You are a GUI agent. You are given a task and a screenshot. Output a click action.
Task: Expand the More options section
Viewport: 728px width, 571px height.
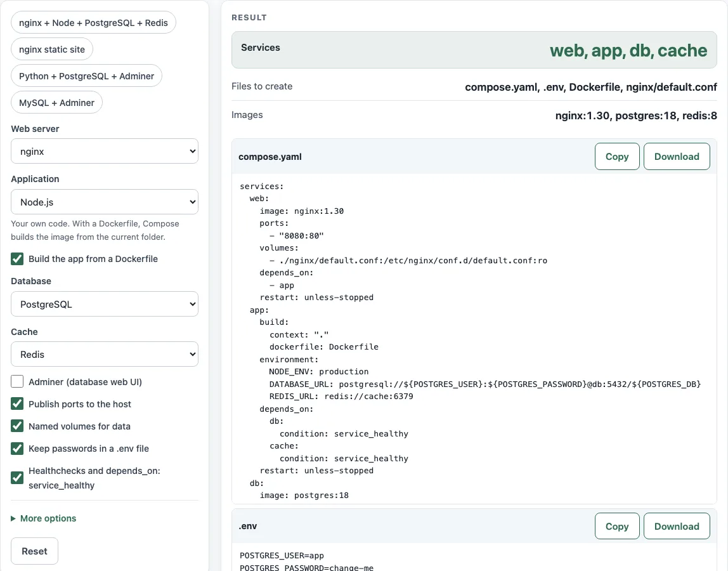pos(44,518)
